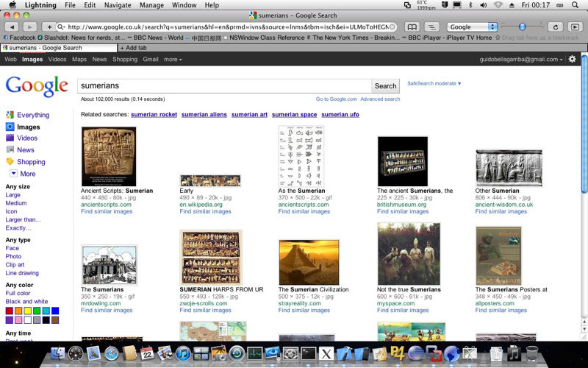Click the Bluetooth menu bar icon
Screen dimensions: 588x368
pos(470,5)
